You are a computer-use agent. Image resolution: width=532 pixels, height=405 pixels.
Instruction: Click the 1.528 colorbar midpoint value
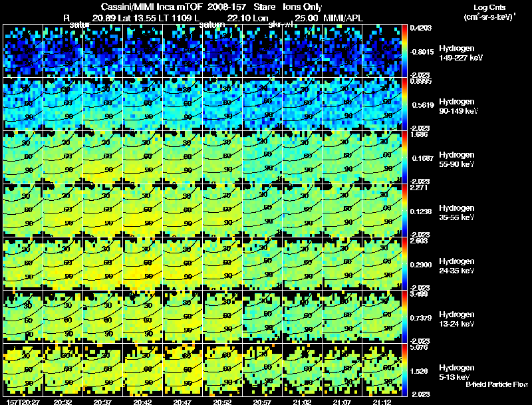click(419, 372)
